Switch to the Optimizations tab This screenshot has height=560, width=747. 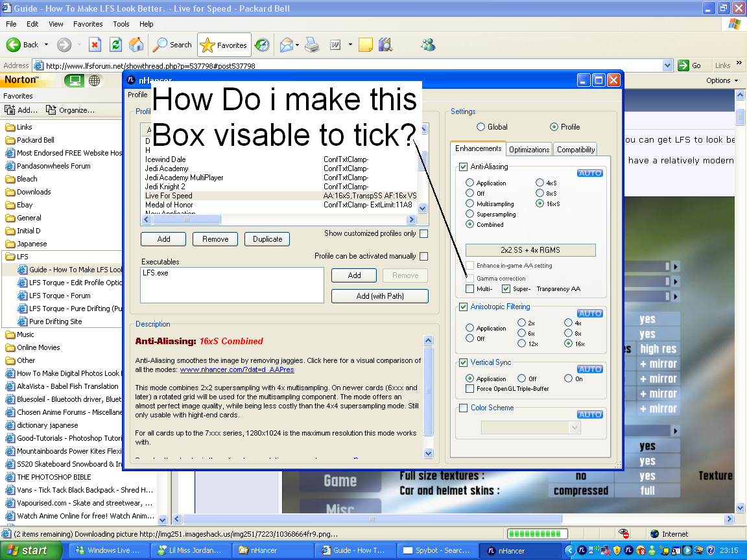tap(529, 150)
